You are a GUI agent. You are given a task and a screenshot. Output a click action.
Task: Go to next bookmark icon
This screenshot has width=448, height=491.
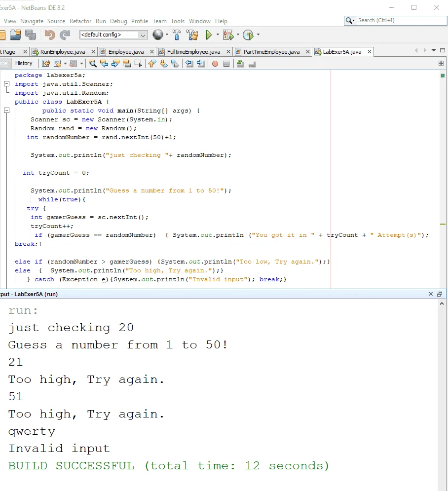coord(163,64)
